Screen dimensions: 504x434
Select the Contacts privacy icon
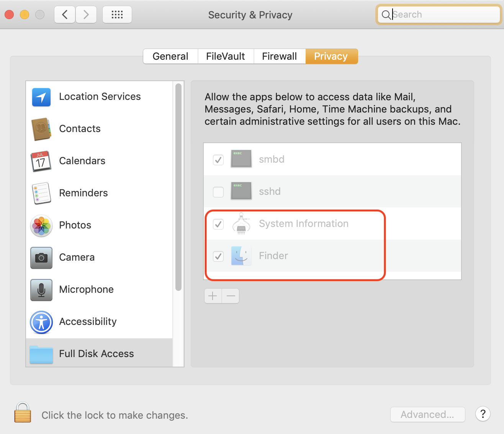pos(41,129)
